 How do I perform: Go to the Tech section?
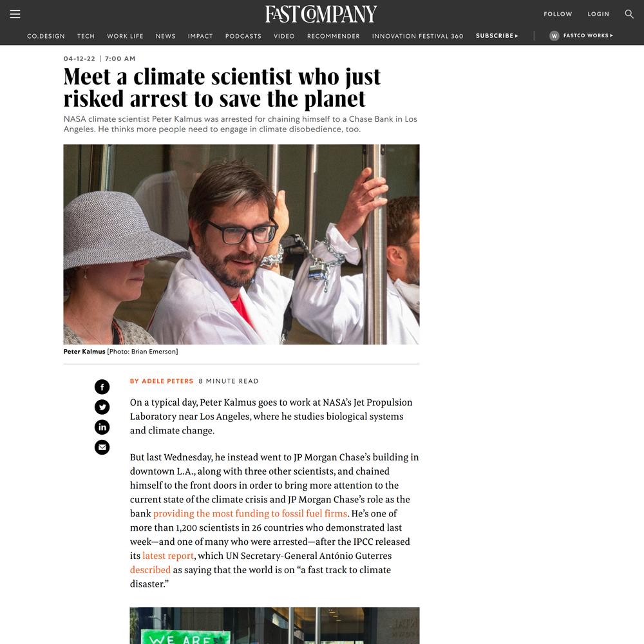[86, 36]
